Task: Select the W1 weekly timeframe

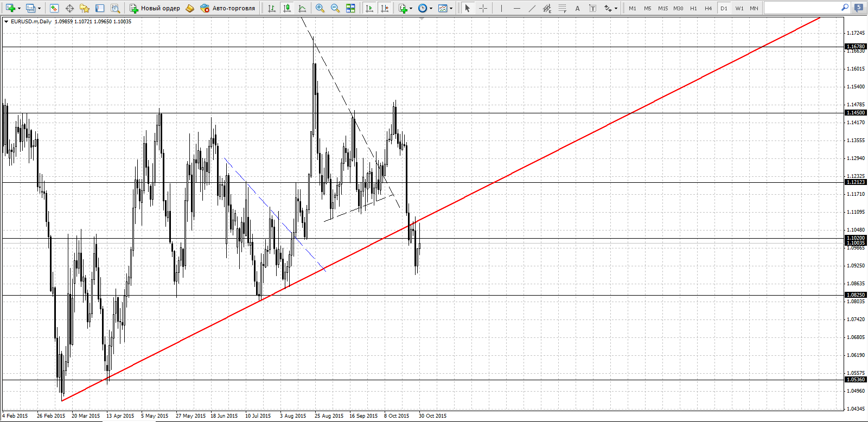Action: point(739,8)
